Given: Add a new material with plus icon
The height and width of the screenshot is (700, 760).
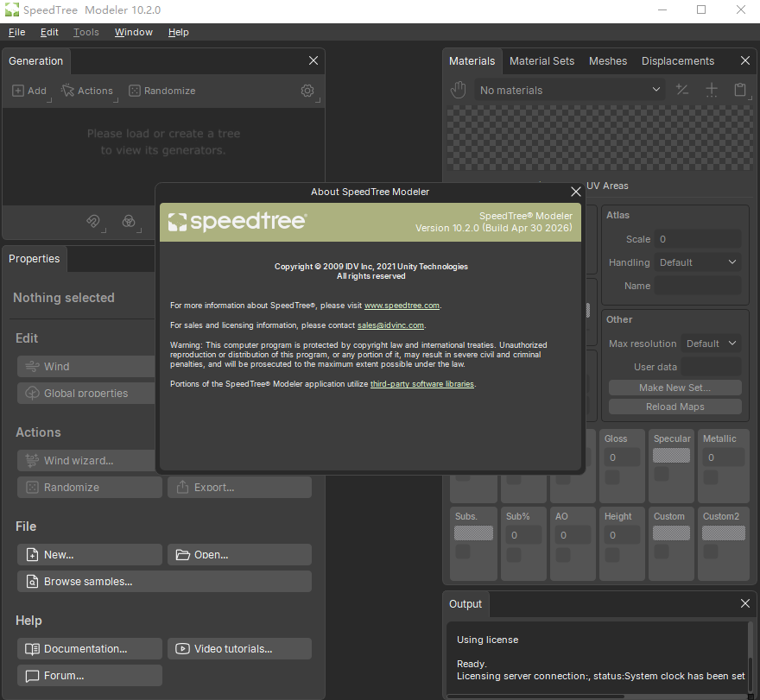Looking at the screenshot, I should [x=712, y=90].
